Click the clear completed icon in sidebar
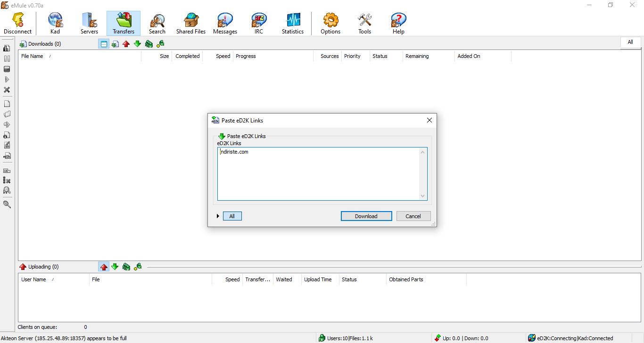 [x=7, y=180]
